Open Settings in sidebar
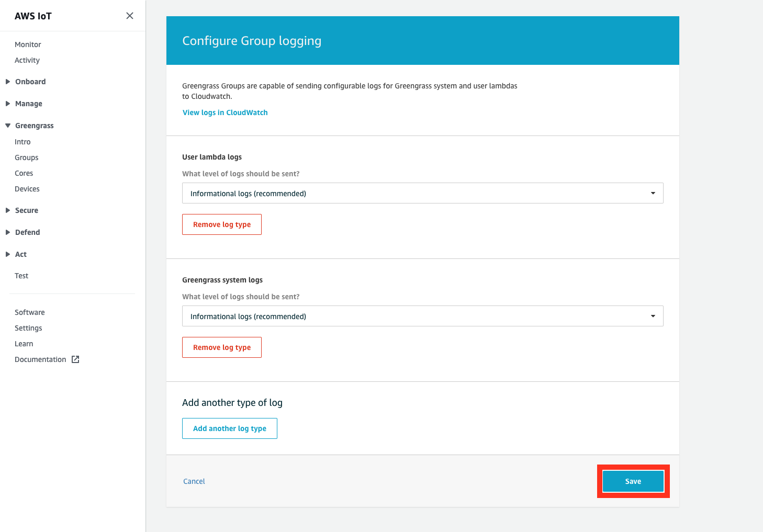This screenshot has height=532, width=763. (x=28, y=328)
